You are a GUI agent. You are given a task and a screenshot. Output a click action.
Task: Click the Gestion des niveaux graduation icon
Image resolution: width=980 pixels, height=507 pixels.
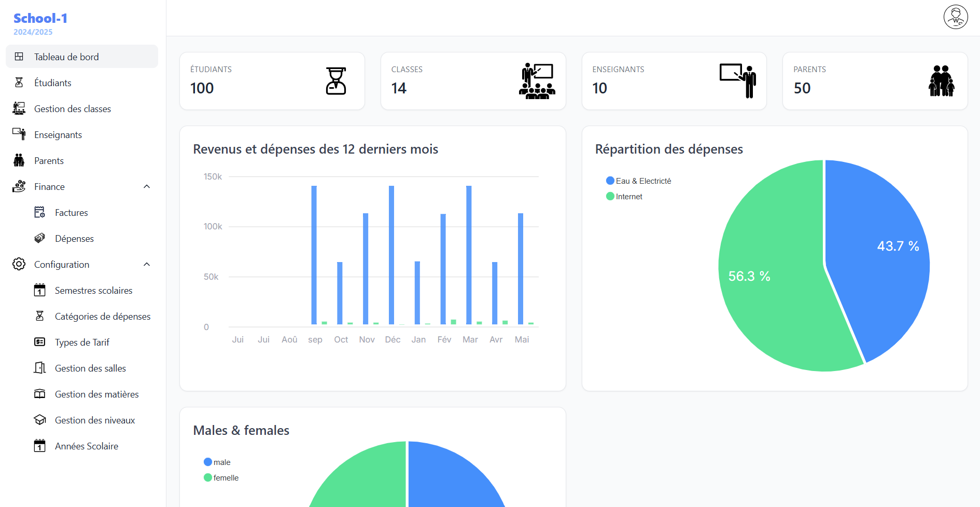point(40,420)
